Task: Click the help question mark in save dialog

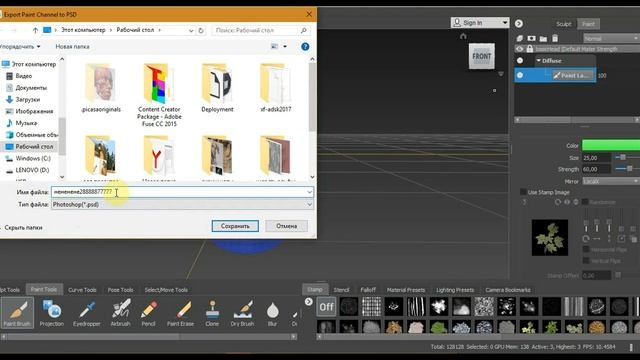Action: tap(305, 47)
